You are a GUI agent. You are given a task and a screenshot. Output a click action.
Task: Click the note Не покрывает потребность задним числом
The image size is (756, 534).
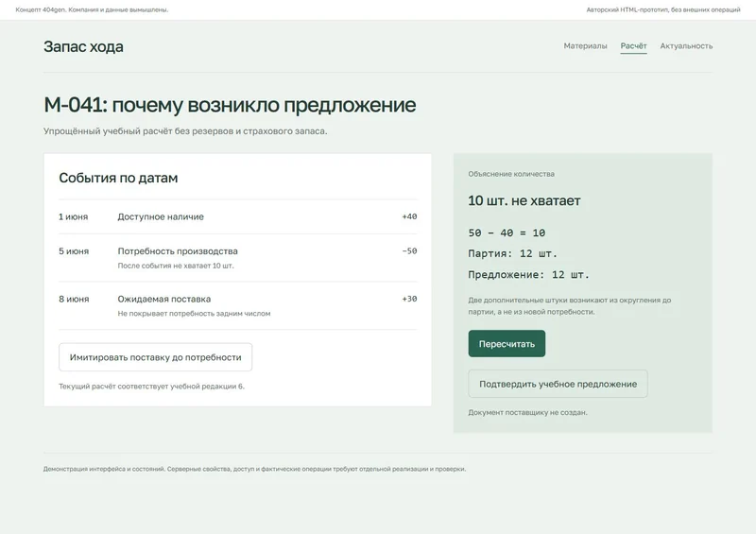[194, 314]
